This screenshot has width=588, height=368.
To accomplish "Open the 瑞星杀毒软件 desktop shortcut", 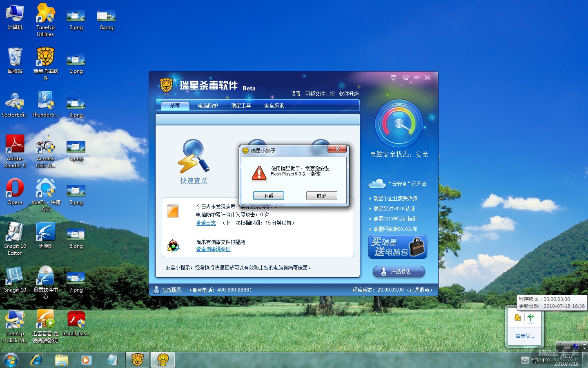I will [x=45, y=63].
